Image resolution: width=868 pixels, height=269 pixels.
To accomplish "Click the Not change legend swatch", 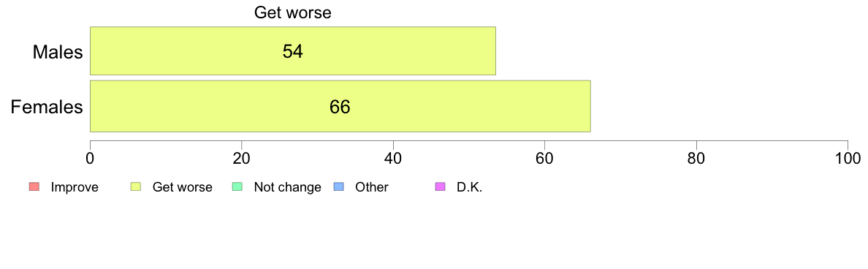I will (237, 187).
